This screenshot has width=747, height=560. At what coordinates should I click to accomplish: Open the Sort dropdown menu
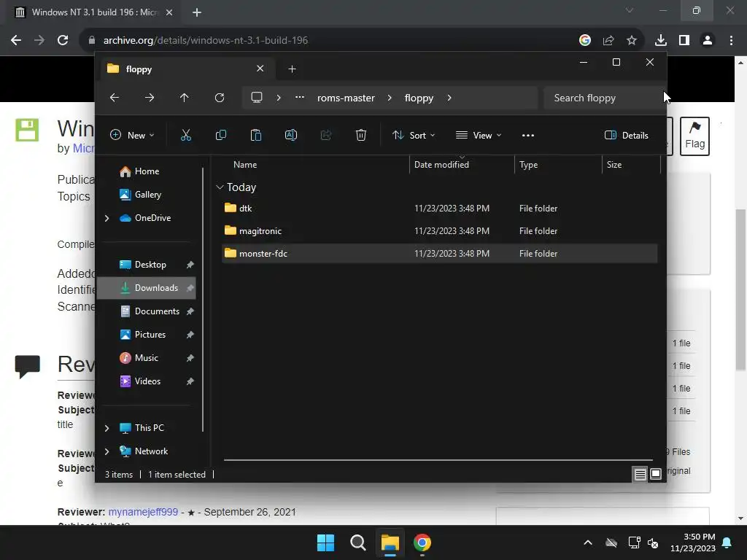pyautogui.click(x=414, y=135)
